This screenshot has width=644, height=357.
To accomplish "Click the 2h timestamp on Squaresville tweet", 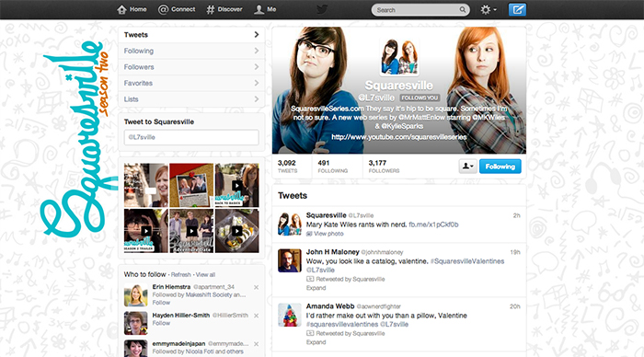I will point(516,215).
